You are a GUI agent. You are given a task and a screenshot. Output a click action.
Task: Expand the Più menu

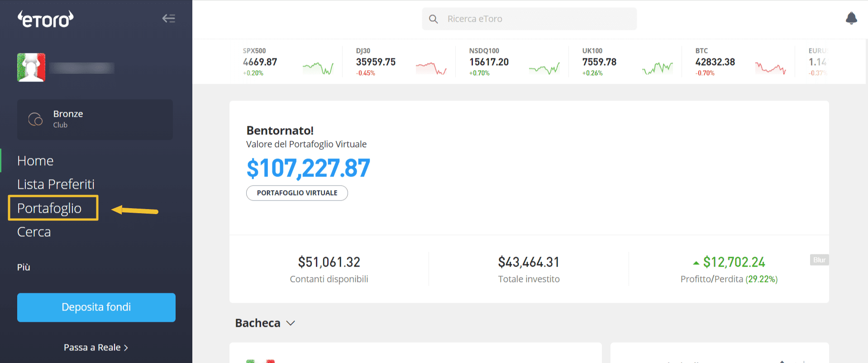24,267
